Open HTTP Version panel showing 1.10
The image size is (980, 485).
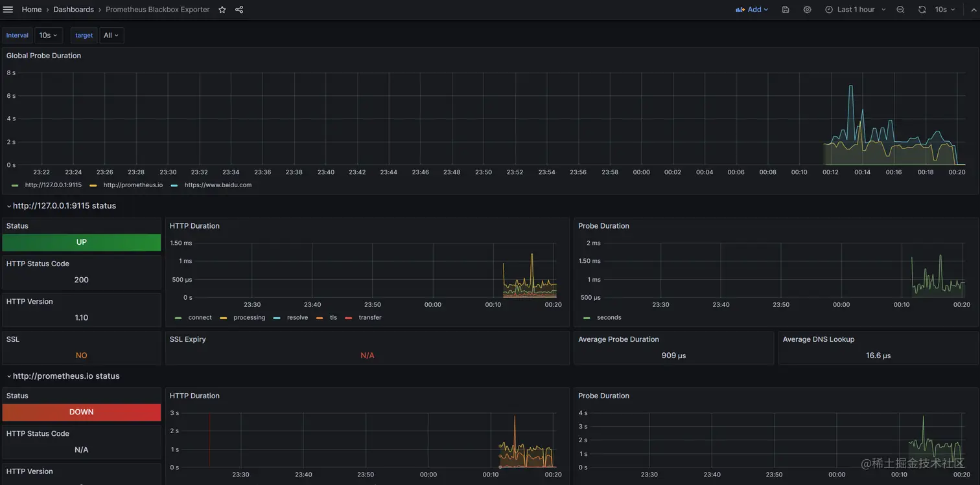[x=82, y=310]
